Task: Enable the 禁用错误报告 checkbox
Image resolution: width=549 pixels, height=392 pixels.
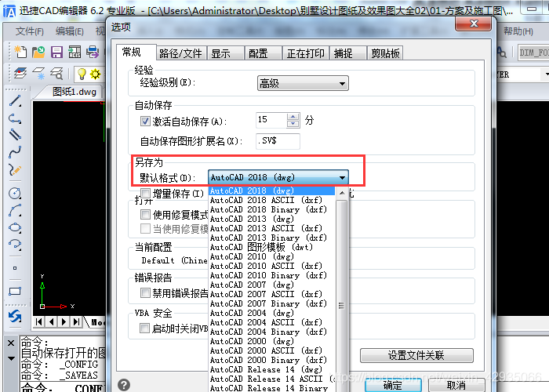Action: click(145, 292)
